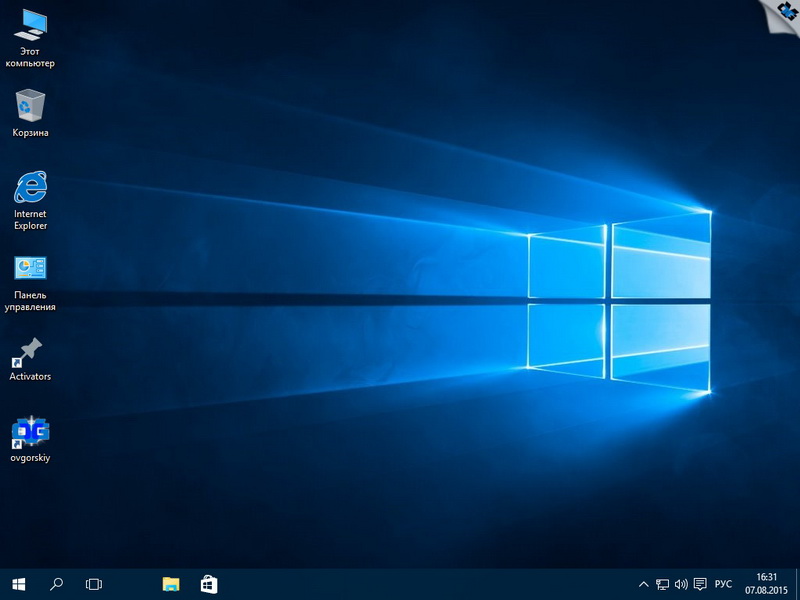The width and height of the screenshot is (800, 600).
Task: Open taskbar search magnifier
Action: pyautogui.click(x=56, y=584)
